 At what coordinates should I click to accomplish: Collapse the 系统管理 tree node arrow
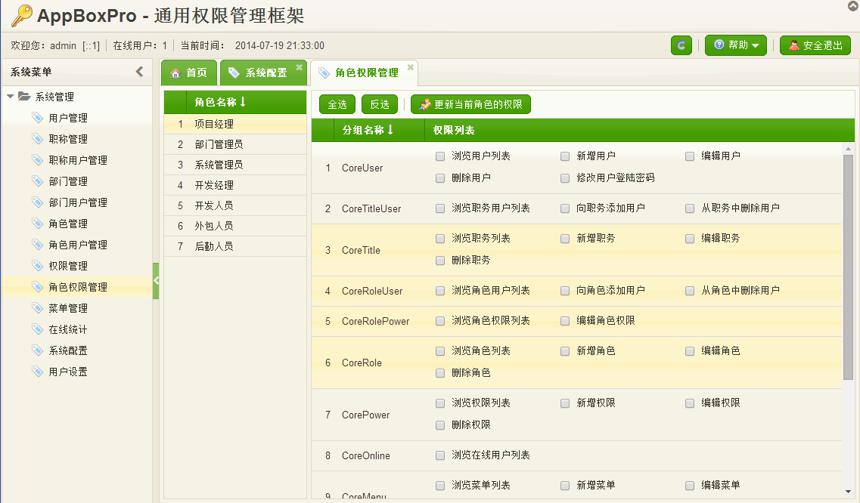pos(10,97)
